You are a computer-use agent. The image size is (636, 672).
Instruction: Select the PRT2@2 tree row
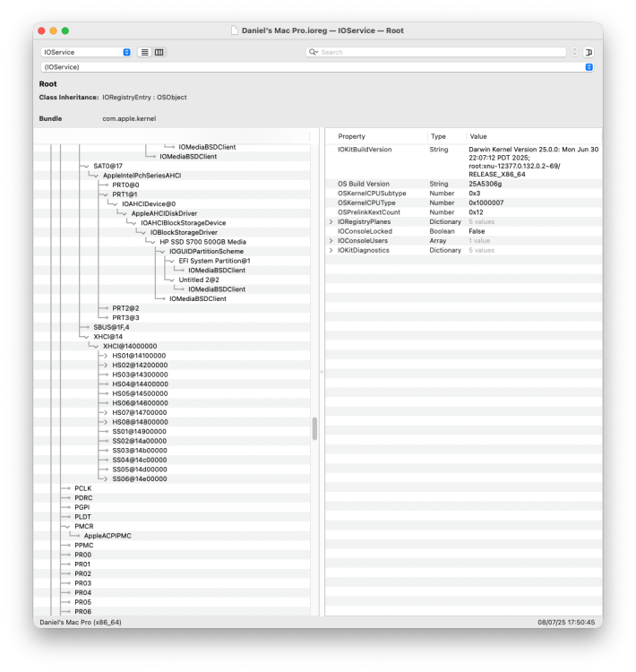pyautogui.click(x=172, y=308)
